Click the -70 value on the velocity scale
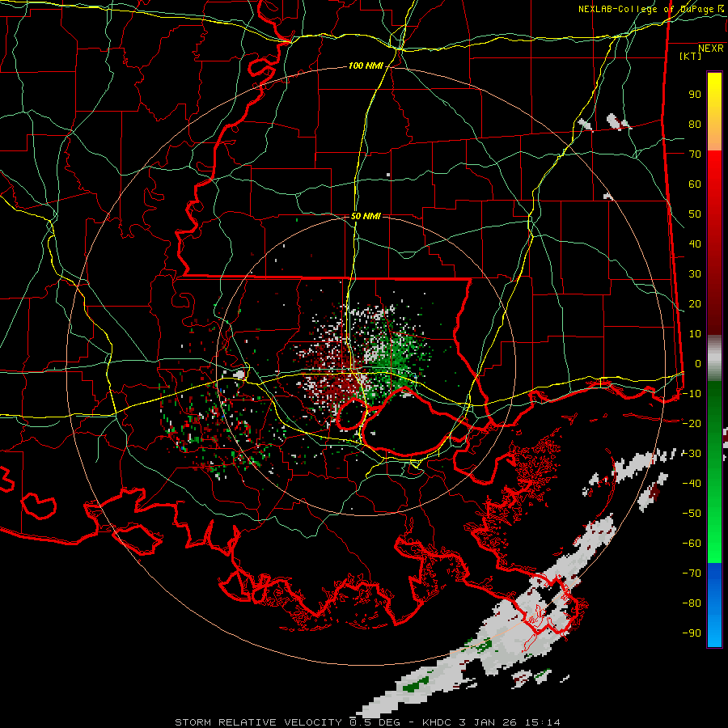Viewport: 728px width, 728px height. click(x=692, y=574)
